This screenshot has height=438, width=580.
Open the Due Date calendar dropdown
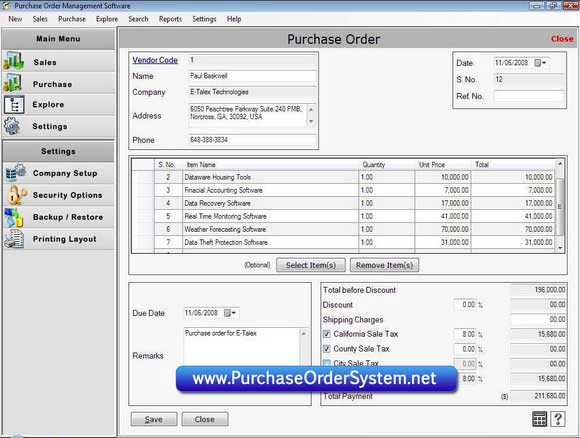[x=230, y=313]
